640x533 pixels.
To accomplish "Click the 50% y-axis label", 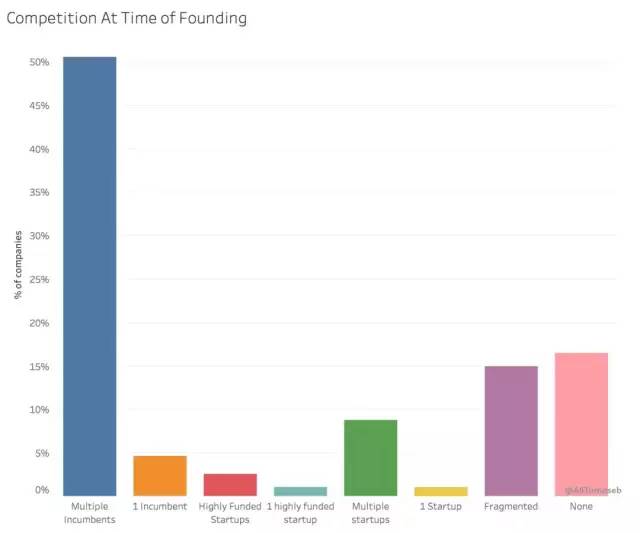I will 39,62.
